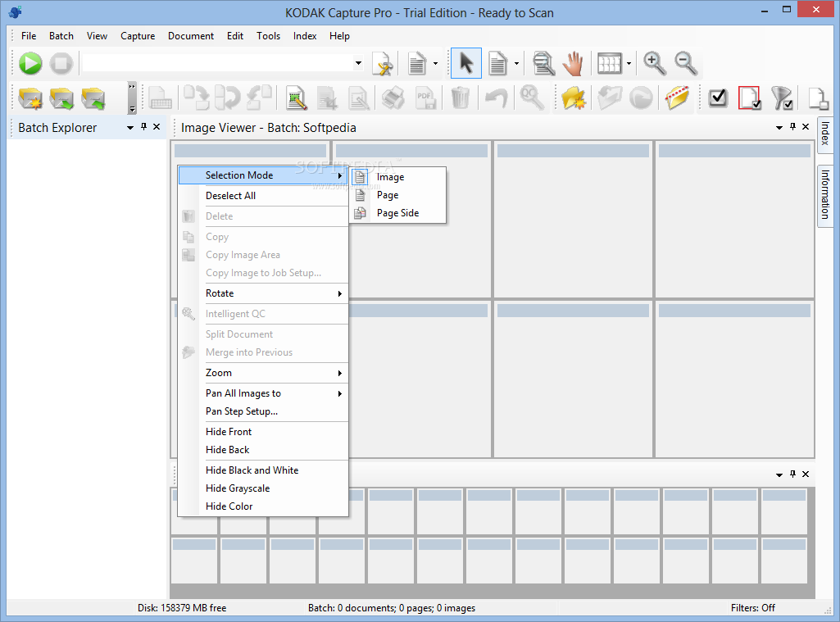Click the Filters: Off status text
Screen dimensions: 840x622
(752, 608)
